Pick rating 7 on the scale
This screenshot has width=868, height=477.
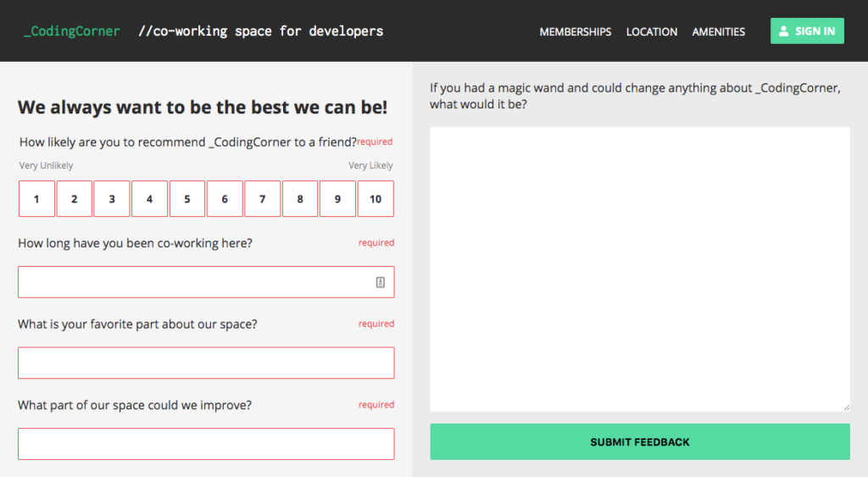pyautogui.click(x=263, y=198)
